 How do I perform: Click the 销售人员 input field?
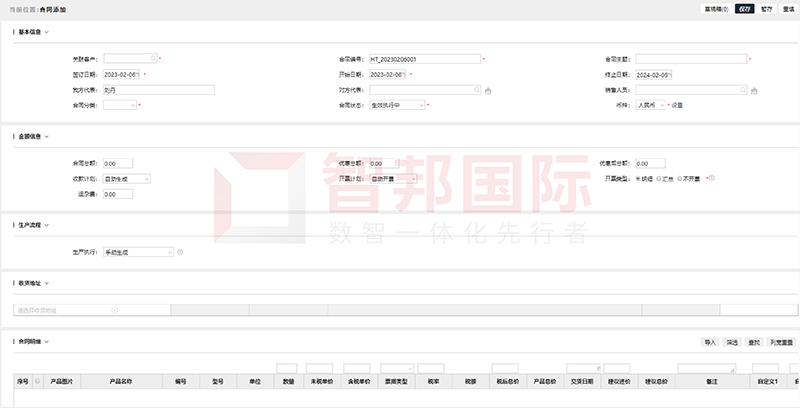click(x=691, y=90)
